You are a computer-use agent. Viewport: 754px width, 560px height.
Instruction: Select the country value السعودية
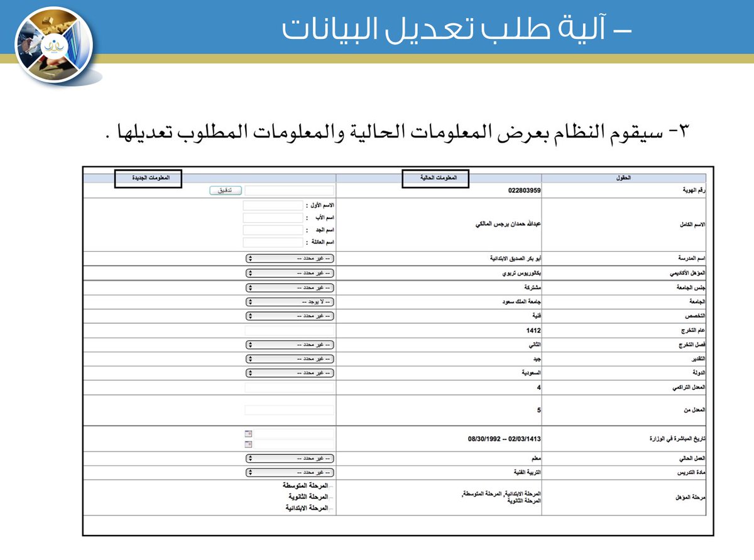[532, 373]
